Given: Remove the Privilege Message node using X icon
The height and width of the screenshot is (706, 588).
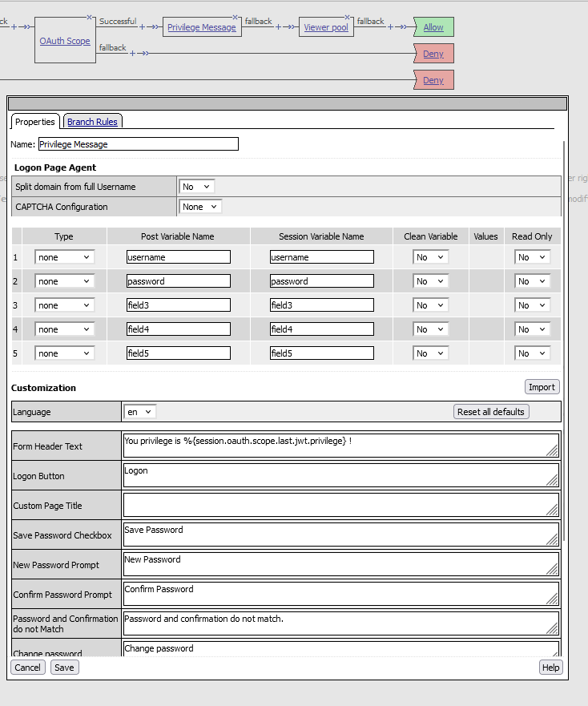Looking at the screenshot, I should [x=236, y=16].
